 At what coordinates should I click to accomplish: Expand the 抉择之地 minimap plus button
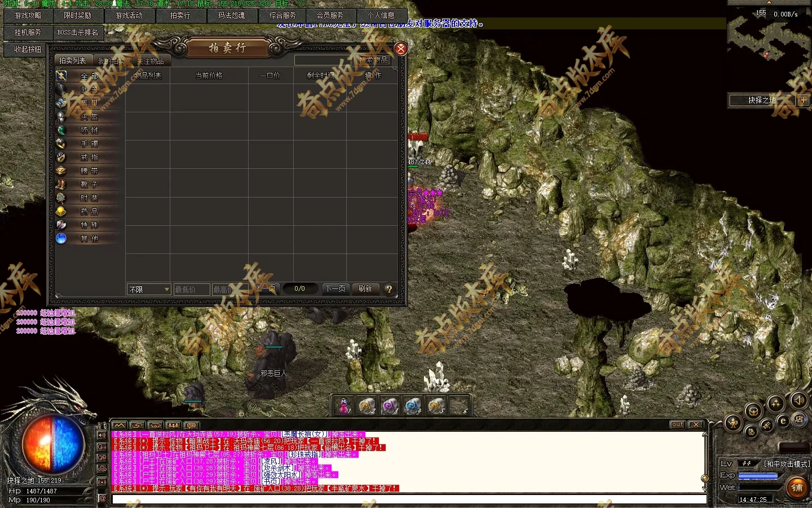[804, 100]
